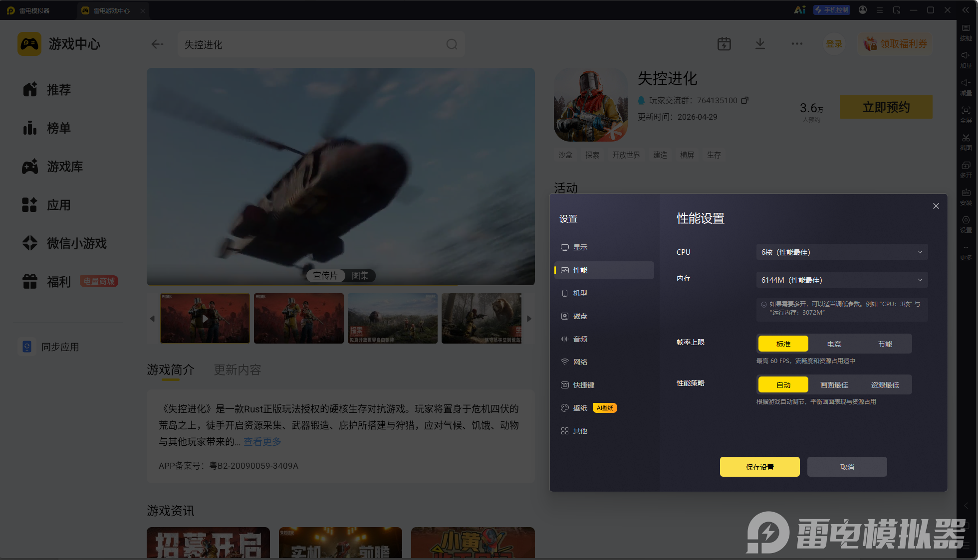978x560 pixels.
Task: Open the 查看更多 link in game intro
Action: click(262, 442)
